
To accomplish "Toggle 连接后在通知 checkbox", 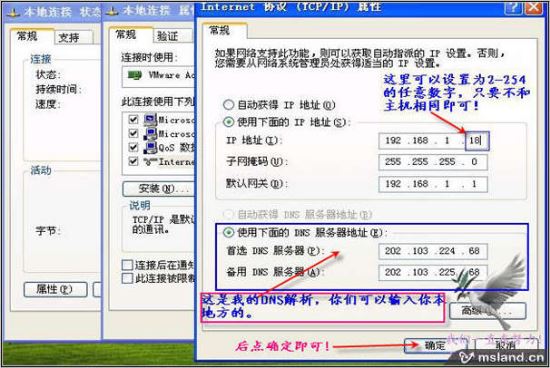I will (x=127, y=265).
